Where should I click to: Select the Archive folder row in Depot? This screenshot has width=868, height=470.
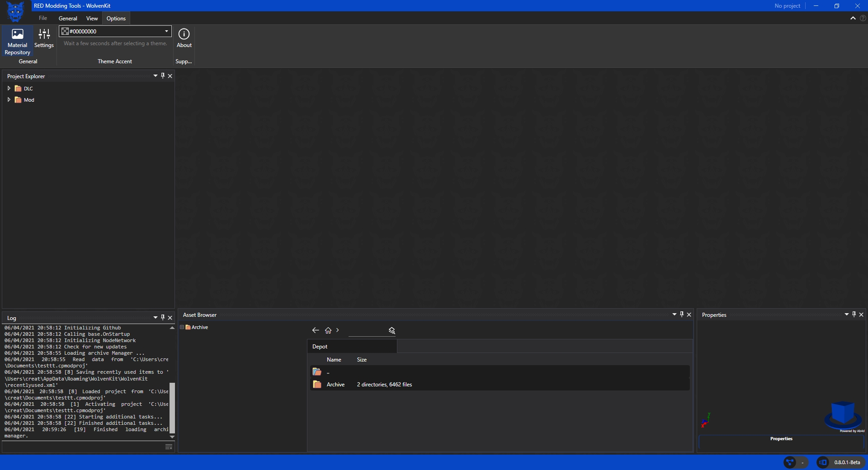pos(335,385)
